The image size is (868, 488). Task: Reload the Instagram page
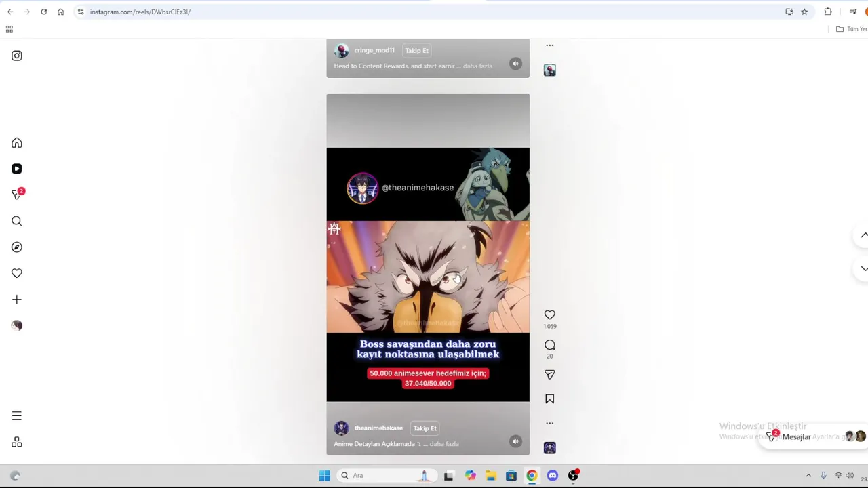point(43,12)
